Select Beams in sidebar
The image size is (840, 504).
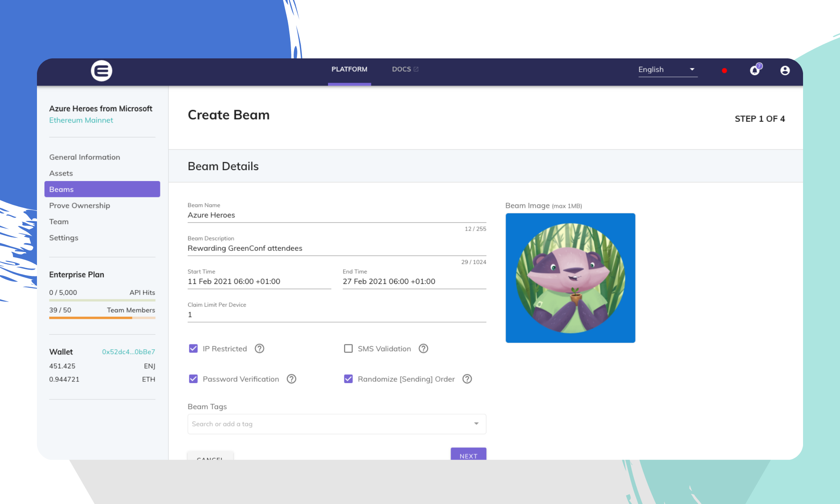(x=102, y=189)
